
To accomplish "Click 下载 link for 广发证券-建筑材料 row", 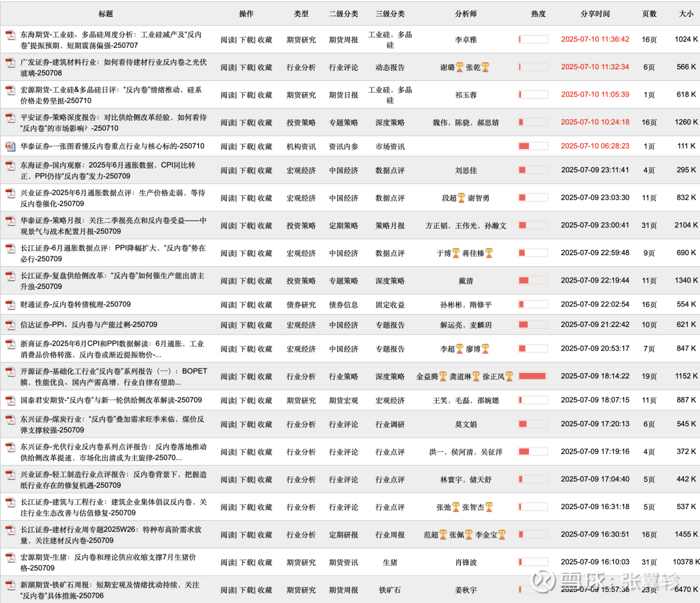I will (246, 67).
